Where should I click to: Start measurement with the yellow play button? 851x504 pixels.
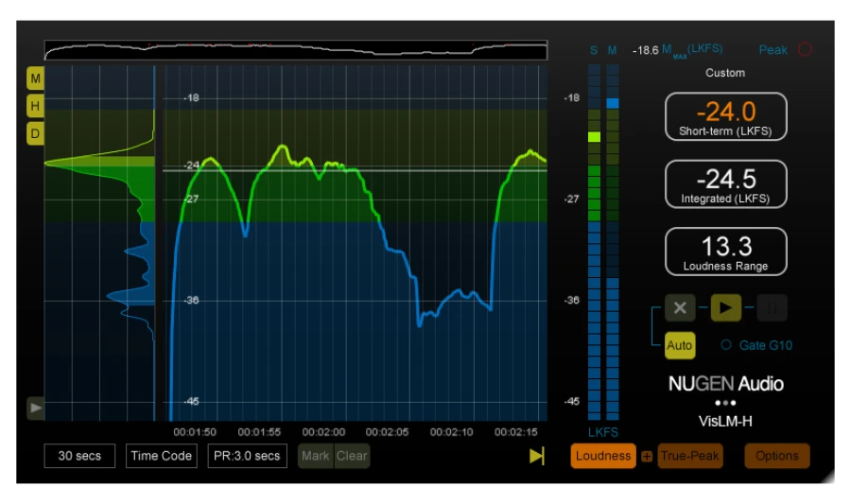pyautogui.click(x=725, y=307)
